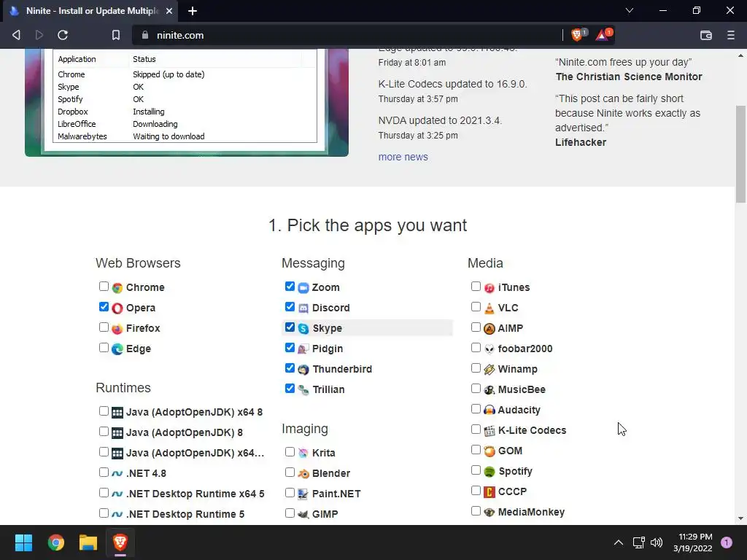Click the GOM player icon
Viewport: 747px width, 560px height.
(489, 451)
